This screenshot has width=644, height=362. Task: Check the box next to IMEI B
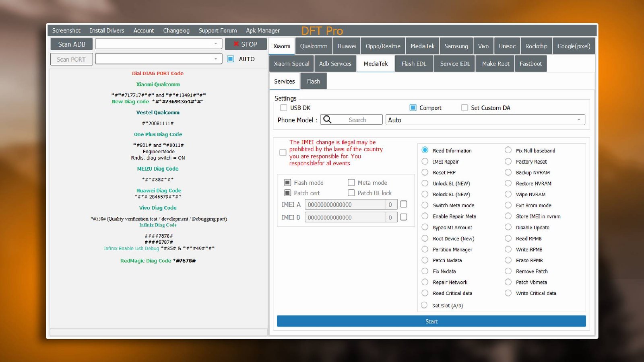pyautogui.click(x=404, y=217)
